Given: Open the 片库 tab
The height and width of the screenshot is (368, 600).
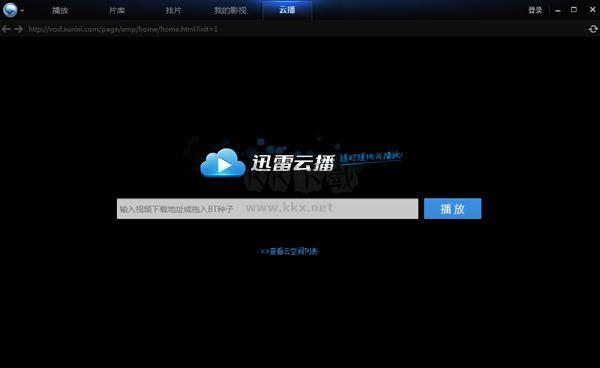Looking at the screenshot, I should (x=117, y=10).
